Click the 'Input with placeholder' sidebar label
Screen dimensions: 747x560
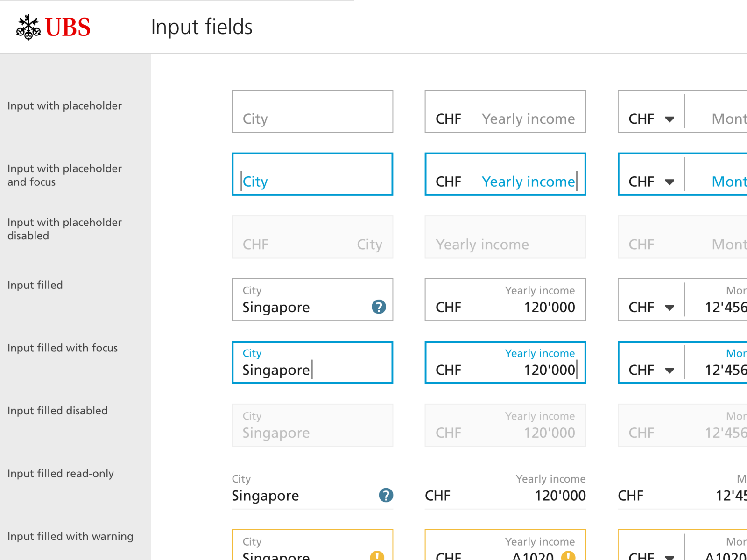[64, 106]
